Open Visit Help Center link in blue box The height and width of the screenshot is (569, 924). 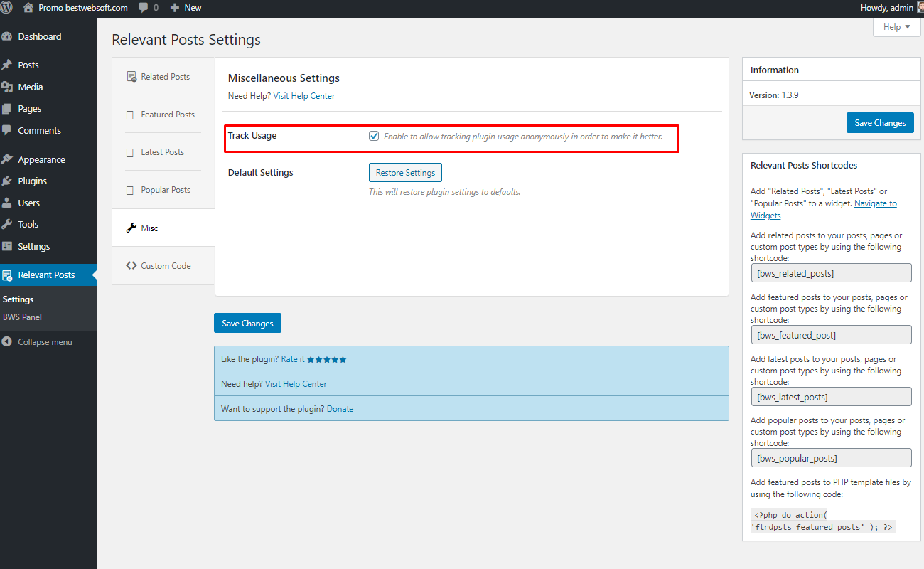tap(296, 384)
